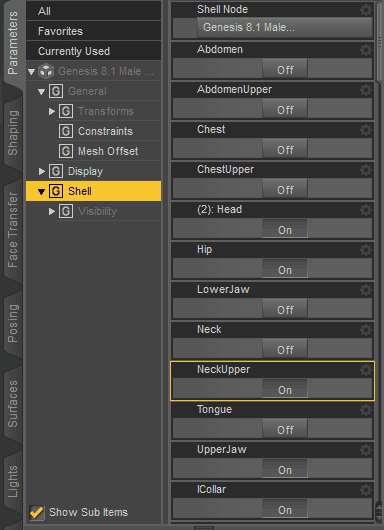Open settings gear for ChestUpper property
384x530 pixels.
366,170
